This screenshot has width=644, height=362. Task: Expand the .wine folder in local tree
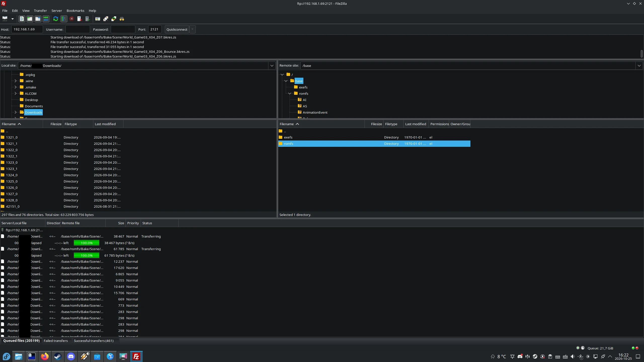(16, 81)
